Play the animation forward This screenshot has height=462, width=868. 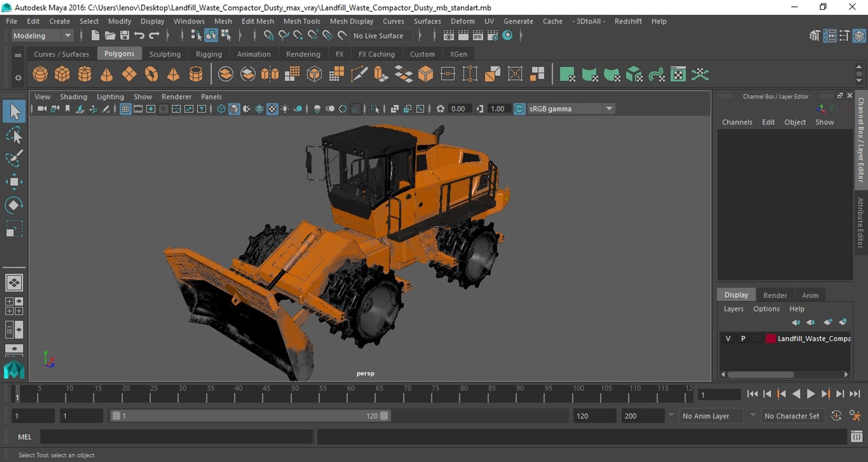tap(811, 394)
